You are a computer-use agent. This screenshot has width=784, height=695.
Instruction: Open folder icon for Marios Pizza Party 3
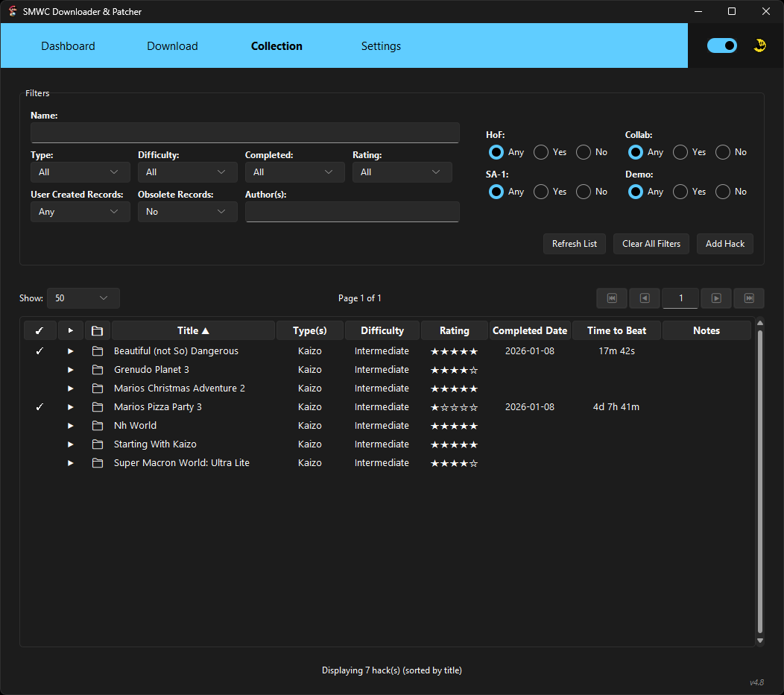coord(97,406)
